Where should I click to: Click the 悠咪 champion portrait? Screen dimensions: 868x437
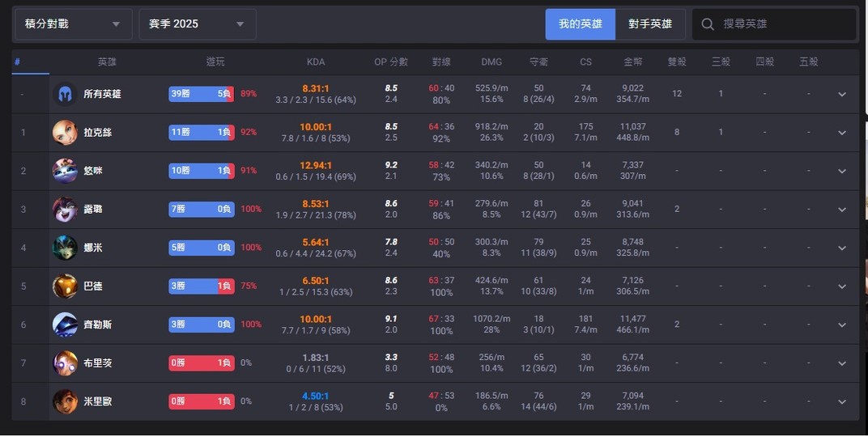click(65, 171)
